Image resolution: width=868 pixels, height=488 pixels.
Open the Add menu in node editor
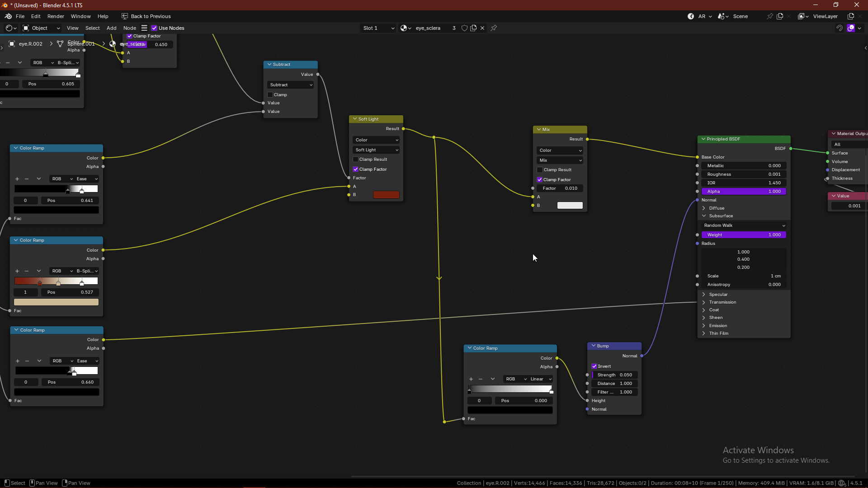click(111, 28)
